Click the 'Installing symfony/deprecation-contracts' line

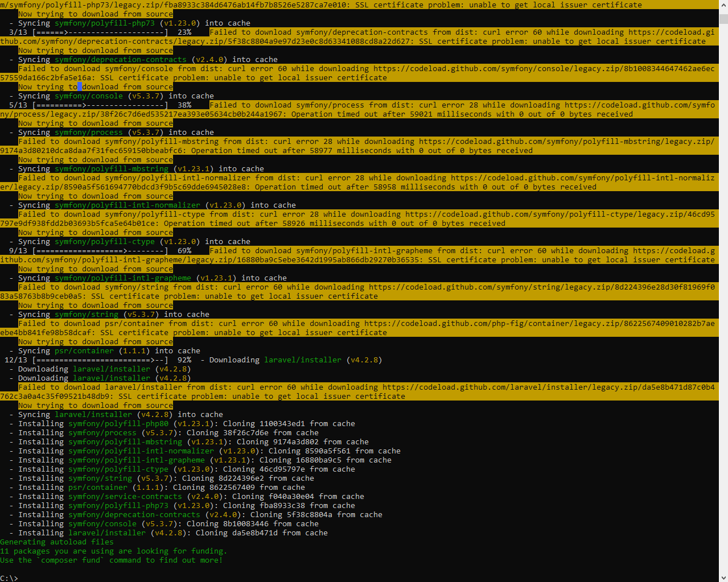click(x=196, y=515)
